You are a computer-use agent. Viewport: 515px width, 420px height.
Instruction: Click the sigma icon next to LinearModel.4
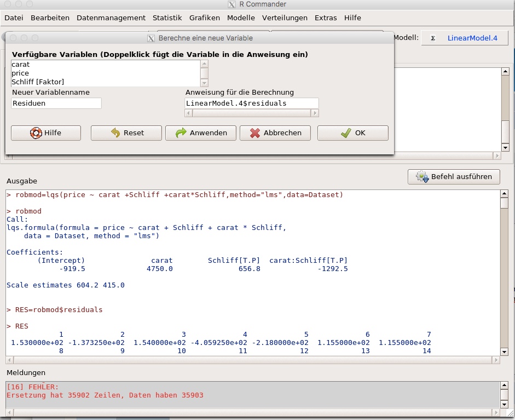pyautogui.click(x=433, y=38)
